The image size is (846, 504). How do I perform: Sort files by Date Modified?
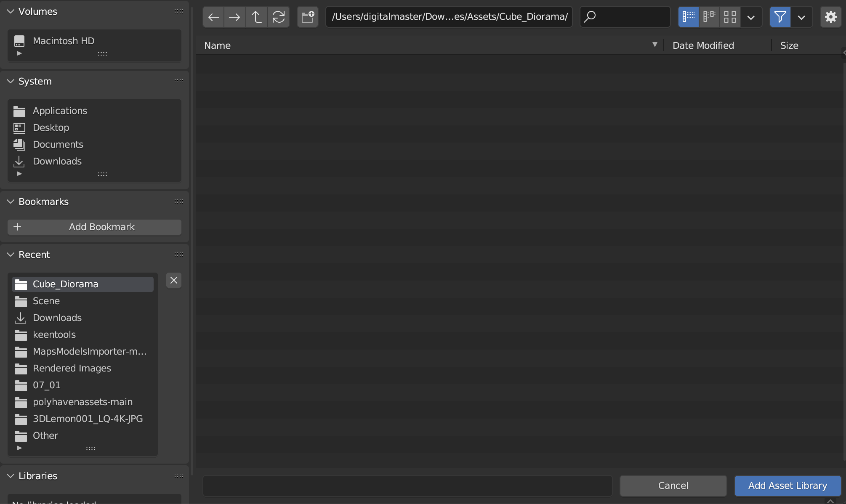(703, 45)
